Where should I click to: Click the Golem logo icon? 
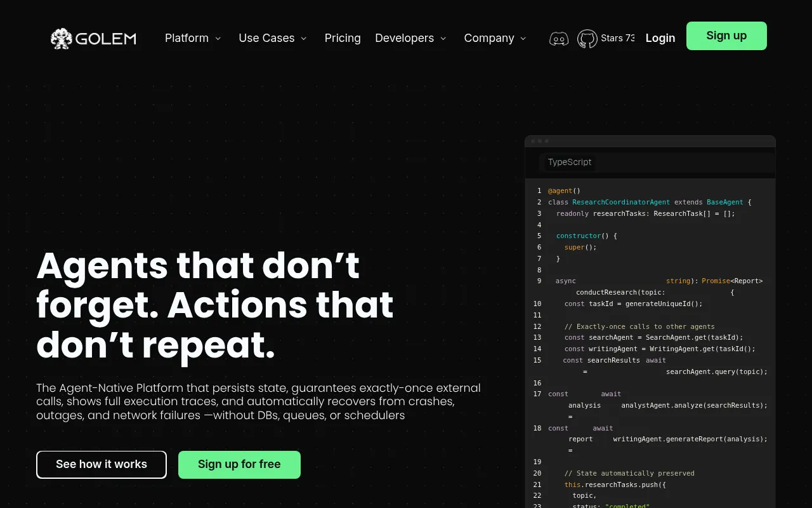tap(61, 38)
